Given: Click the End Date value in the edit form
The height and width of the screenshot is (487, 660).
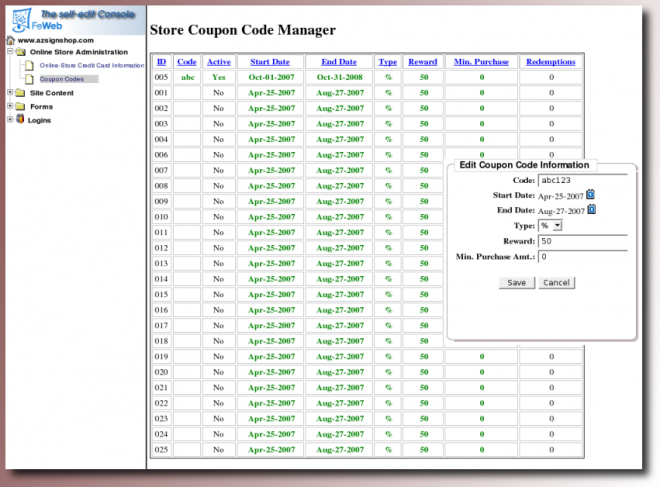Looking at the screenshot, I should 562,211.
